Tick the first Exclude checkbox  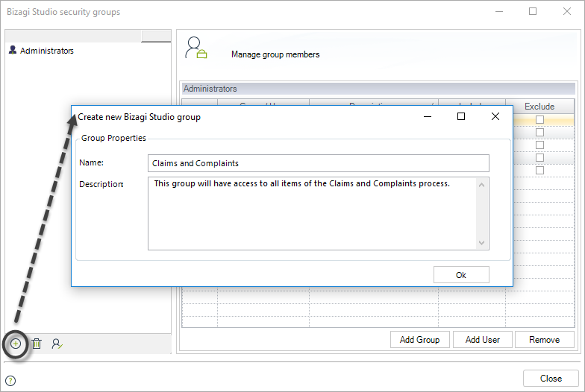[x=539, y=119]
